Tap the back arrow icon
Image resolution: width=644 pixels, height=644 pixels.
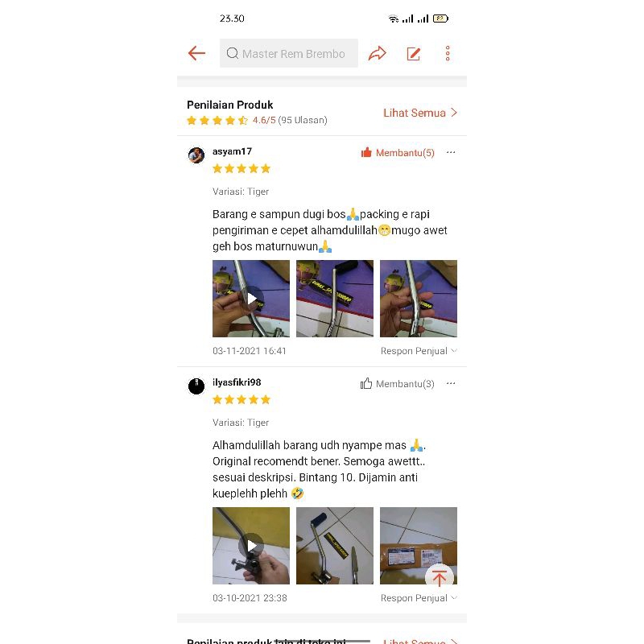point(196,53)
